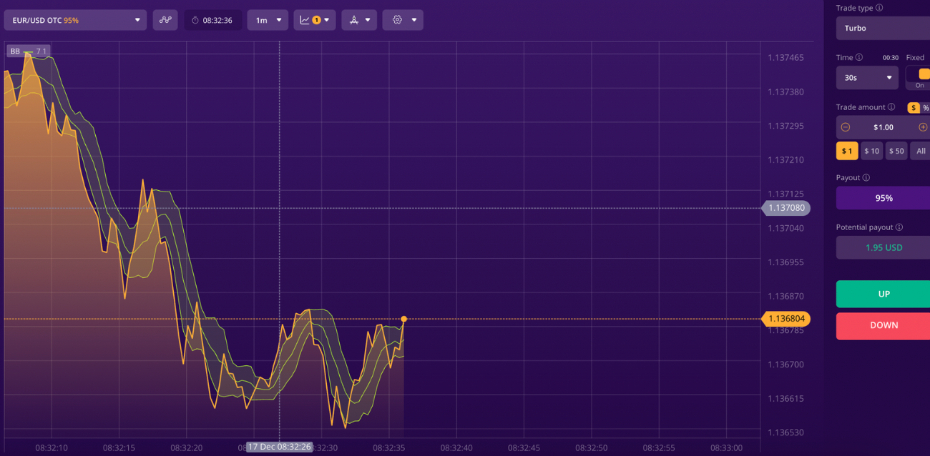Select the All amount preset

[x=921, y=151]
